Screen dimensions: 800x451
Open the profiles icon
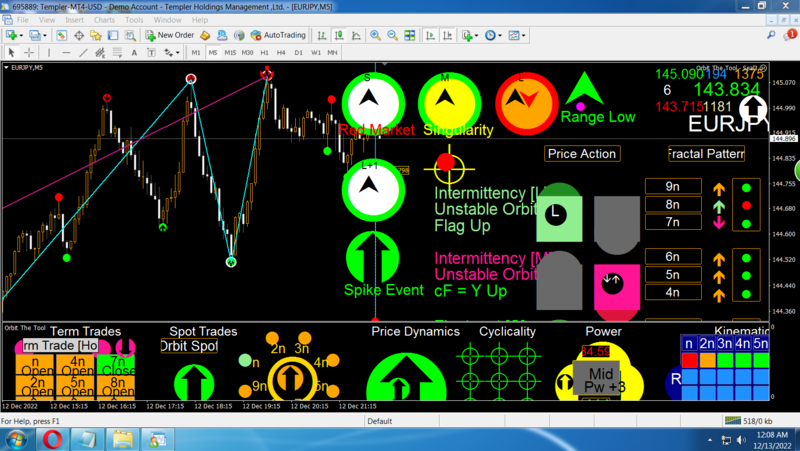34,35
